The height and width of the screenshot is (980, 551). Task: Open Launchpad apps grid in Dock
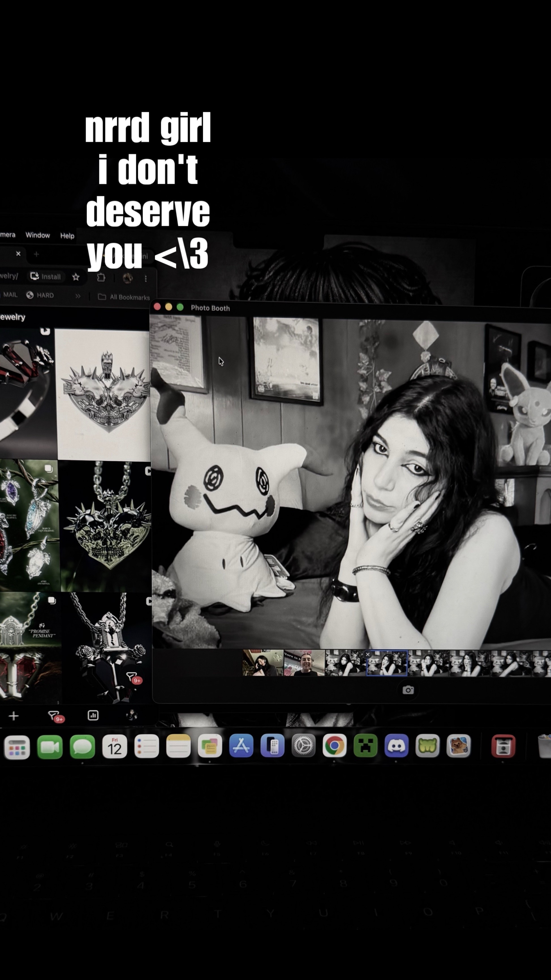(17, 748)
